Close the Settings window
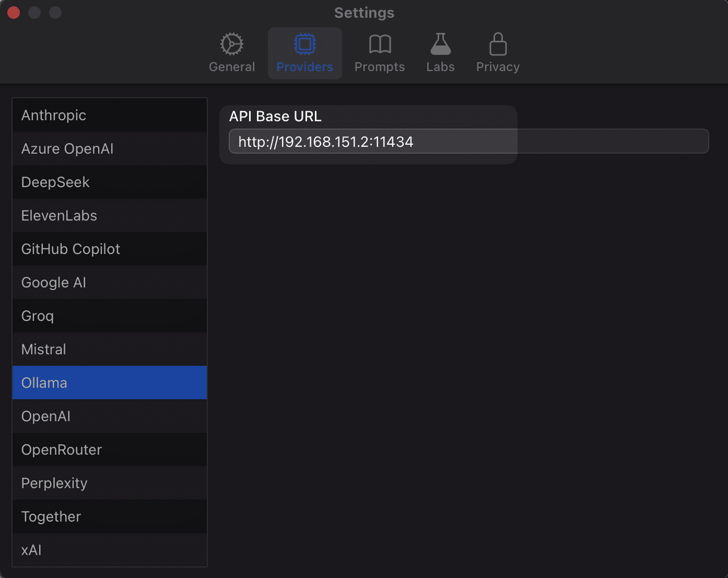728x578 pixels. 14,13
